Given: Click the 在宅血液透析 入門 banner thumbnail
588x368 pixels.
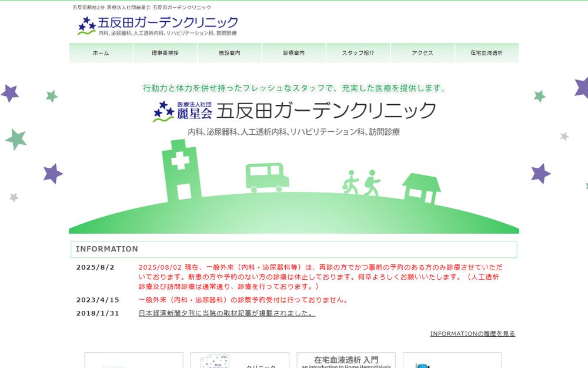Looking at the screenshot, I should point(346,360).
